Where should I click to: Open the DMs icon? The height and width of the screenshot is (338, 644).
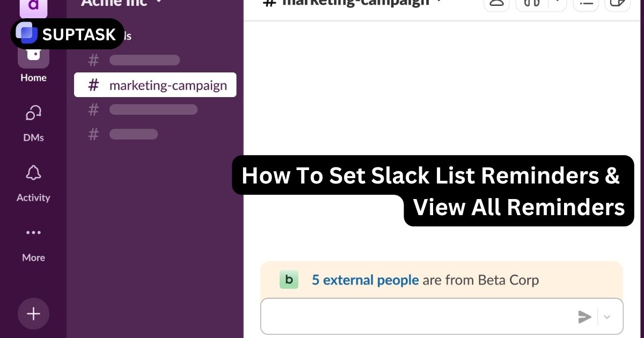[x=33, y=113]
